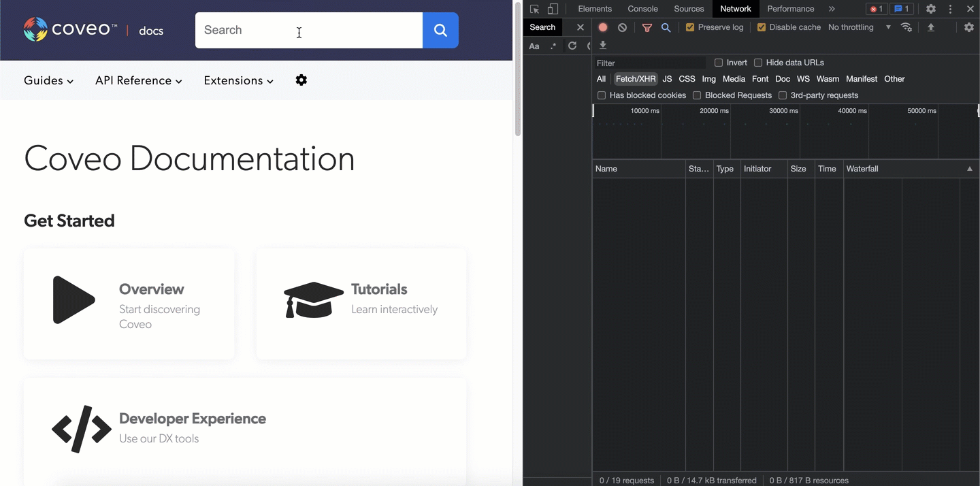Open network conditions wifi icon
The height and width of the screenshot is (486, 980).
click(x=906, y=27)
